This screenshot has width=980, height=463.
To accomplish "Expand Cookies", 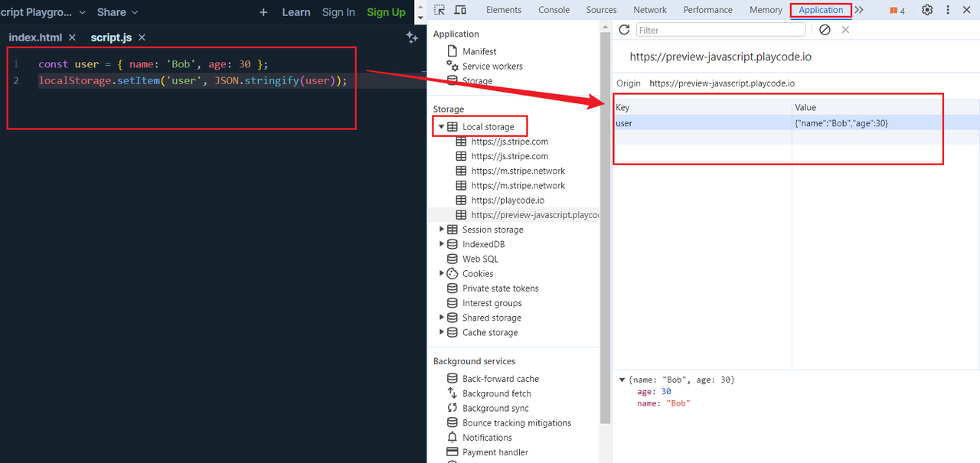I will pyautogui.click(x=442, y=273).
